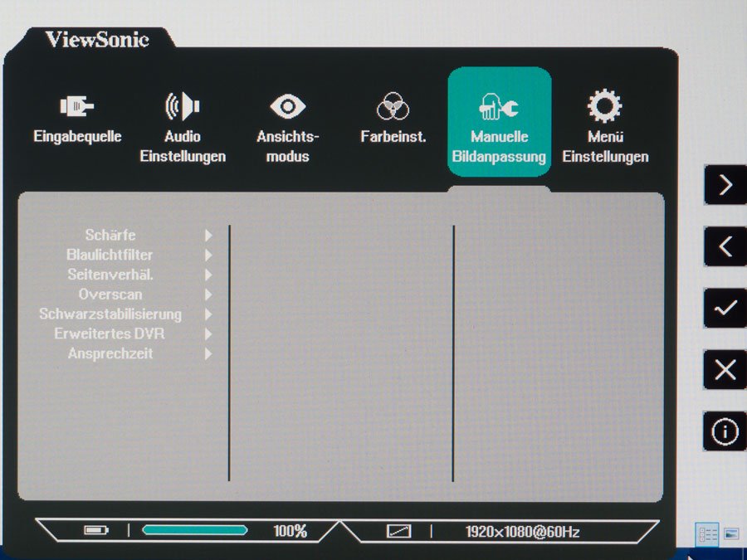Select the Blaulichtfilter menu entry
This screenshot has height=560, width=747.
tap(110, 255)
